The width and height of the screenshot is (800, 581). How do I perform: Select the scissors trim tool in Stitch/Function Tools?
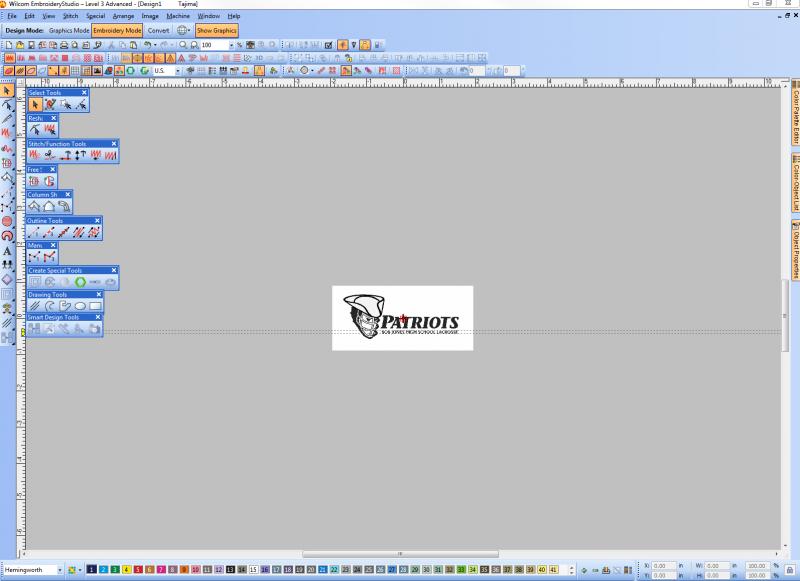[x=49, y=155]
